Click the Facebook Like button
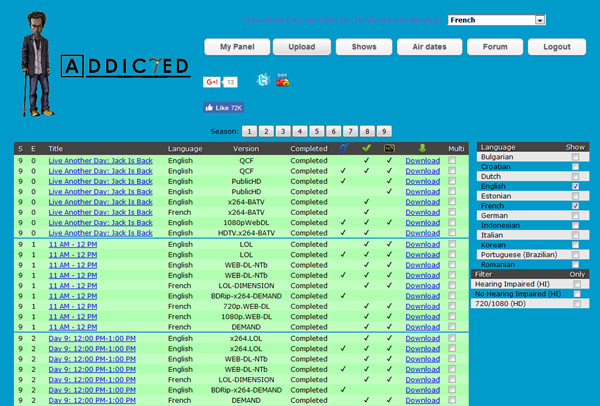 pyautogui.click(x=224, y=107)
